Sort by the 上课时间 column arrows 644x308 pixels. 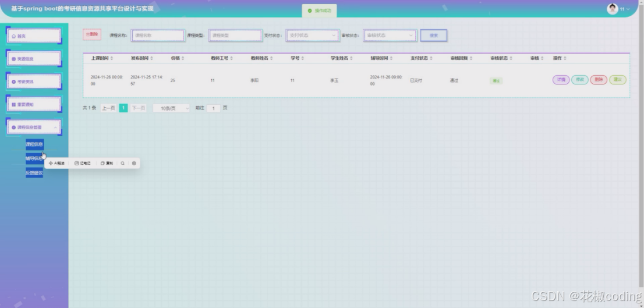coord(112,58)
